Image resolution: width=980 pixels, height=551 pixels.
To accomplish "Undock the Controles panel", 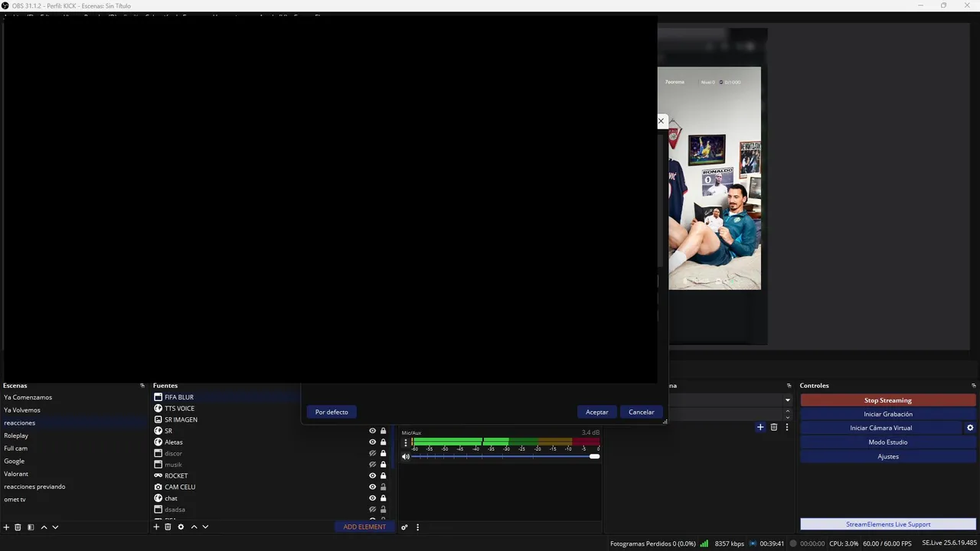I will click(x=974, y=386).
